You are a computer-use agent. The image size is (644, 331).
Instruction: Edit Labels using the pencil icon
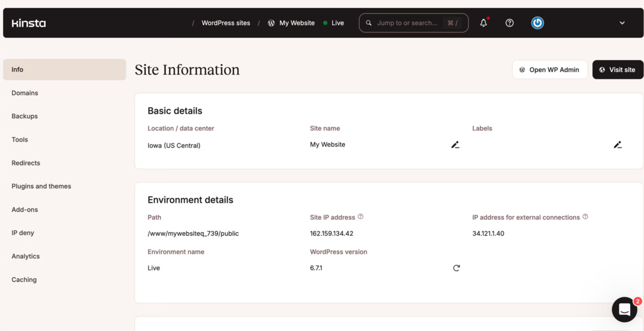pos(618,145)
